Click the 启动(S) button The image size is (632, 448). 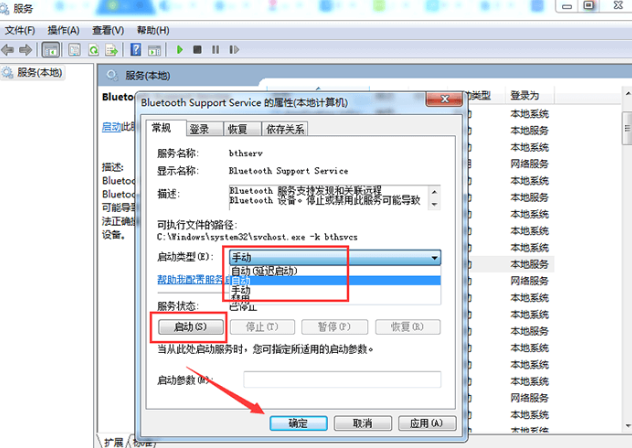click(x=191, y=327)
